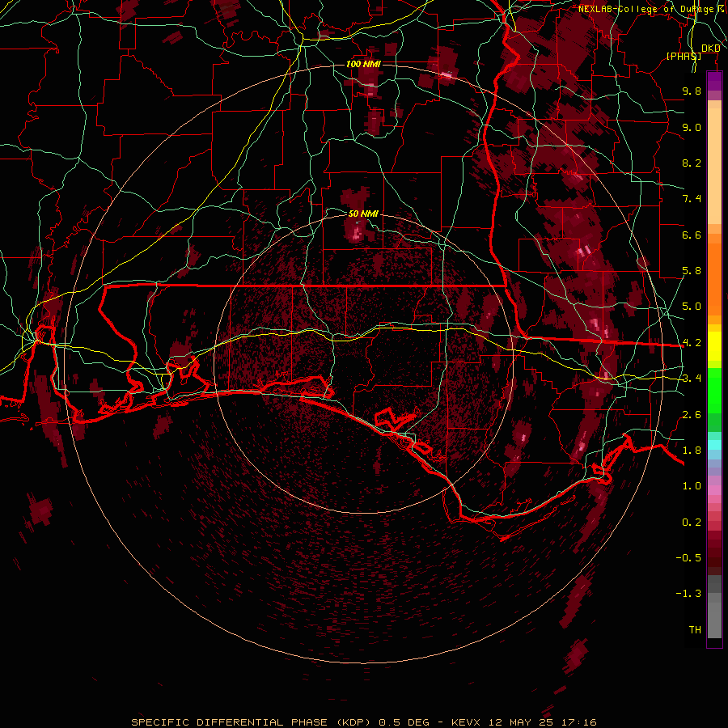
Task: Click the KEVX 12 MAY 25 17:16 timestamp
Action: pos(523,722)
